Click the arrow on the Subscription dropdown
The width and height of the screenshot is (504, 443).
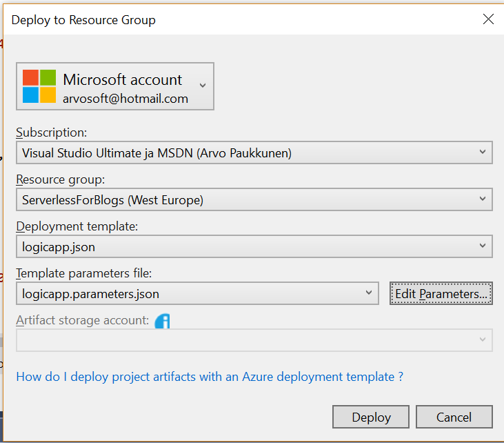tap(481, 153)
